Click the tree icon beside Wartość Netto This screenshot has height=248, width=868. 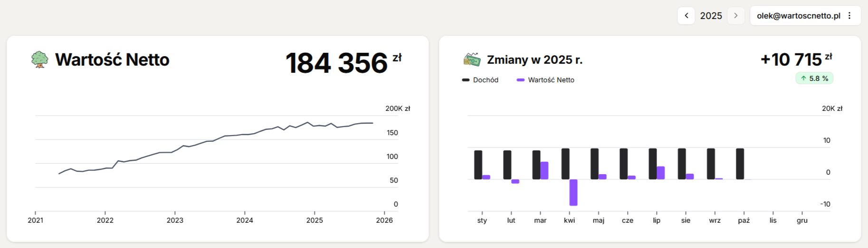point(39,60)
